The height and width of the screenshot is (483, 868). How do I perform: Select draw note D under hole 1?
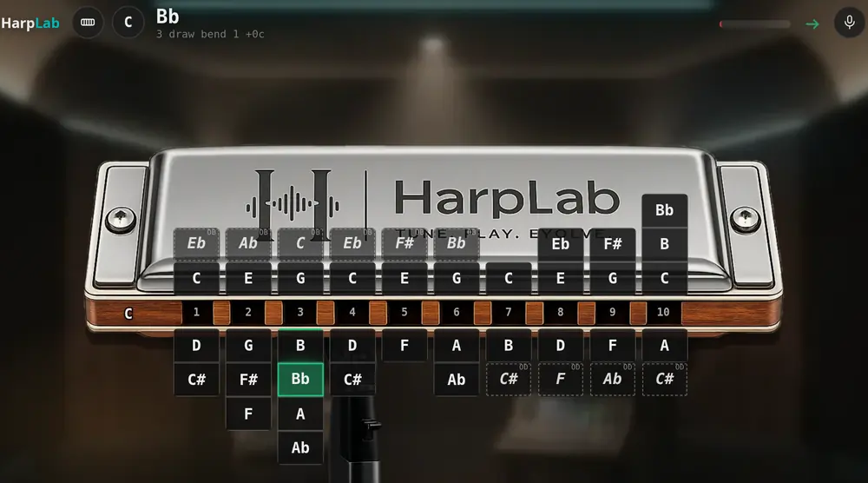pyautogui.click(x=196, y=346)
